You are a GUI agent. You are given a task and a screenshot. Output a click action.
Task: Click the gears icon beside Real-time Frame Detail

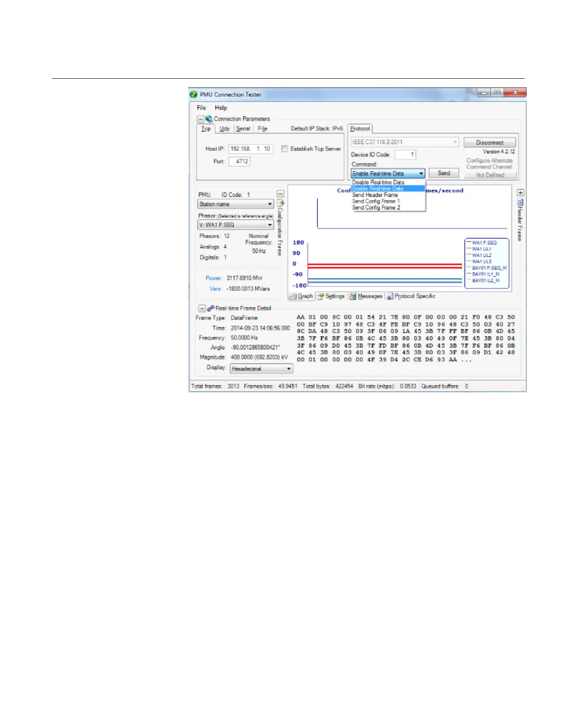[210, 308]
